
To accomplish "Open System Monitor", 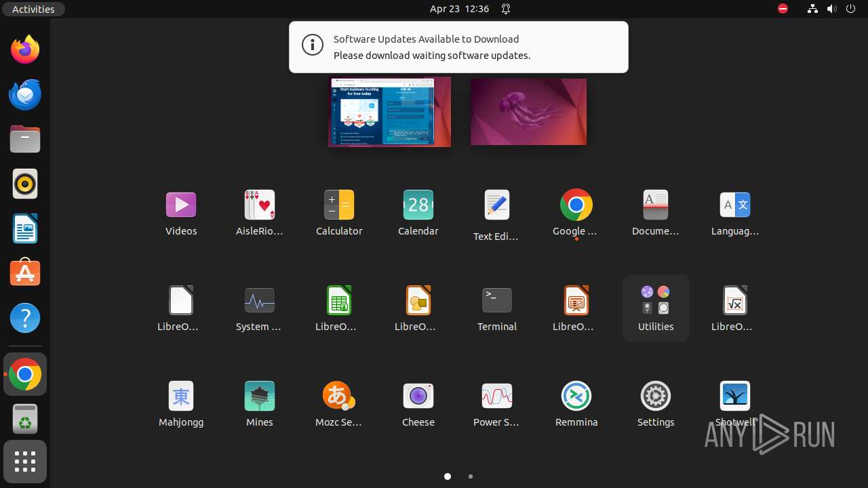I will point(260,308).
